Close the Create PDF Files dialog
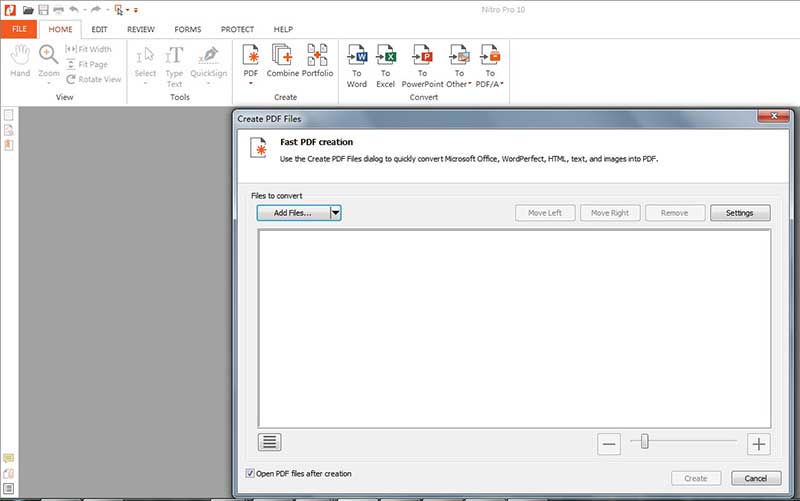 773,116
